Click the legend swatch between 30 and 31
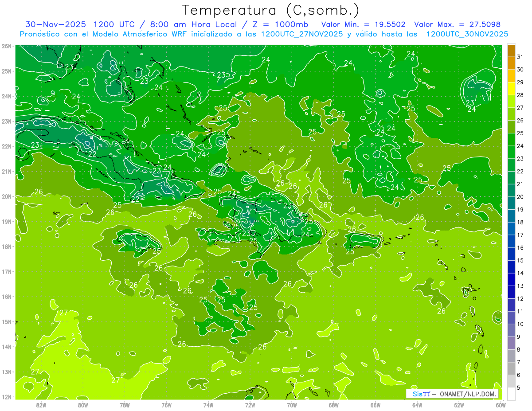The width and height of the screenshot is (532, 411). [x=511, y=63]
